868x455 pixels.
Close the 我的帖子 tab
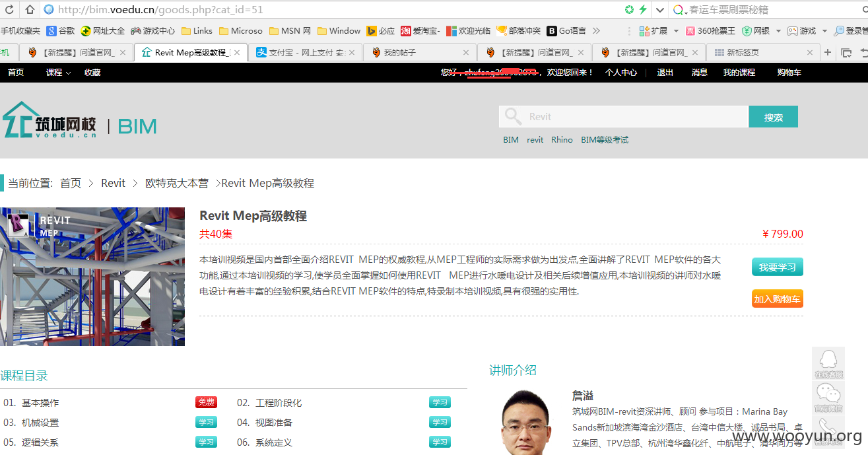466,52
